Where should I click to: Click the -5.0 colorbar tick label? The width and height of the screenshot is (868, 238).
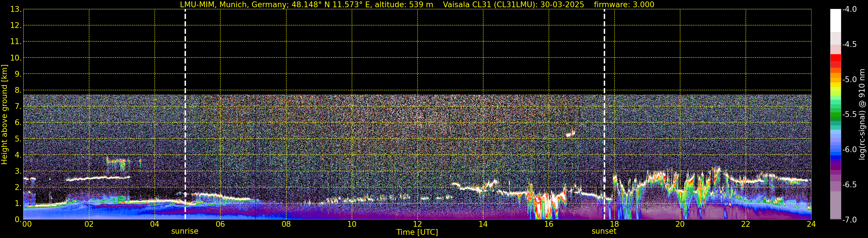(x=849, y=80)
